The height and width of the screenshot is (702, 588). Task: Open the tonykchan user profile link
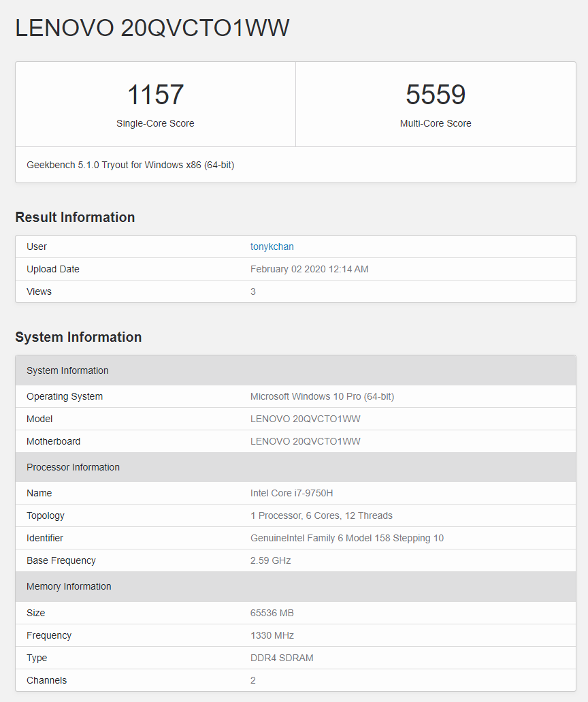[x=272, y=246]
